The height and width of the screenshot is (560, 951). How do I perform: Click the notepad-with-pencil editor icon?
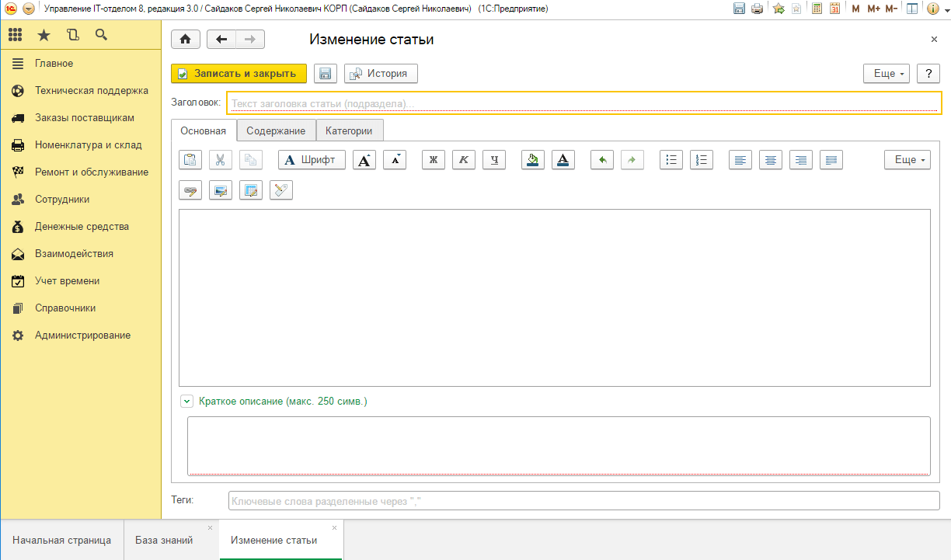click(251, 190)
